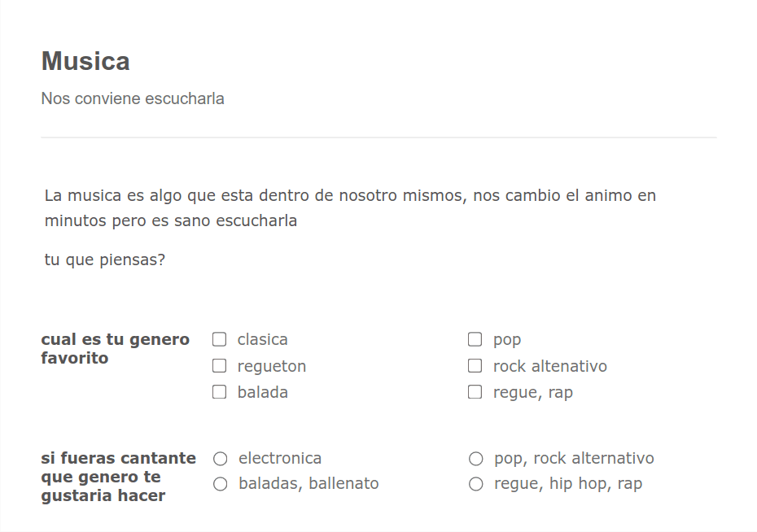This screenshot has height=532, width=757.
Task: Click the 'si fueras cantante' question label
Action: coord(119,477)
